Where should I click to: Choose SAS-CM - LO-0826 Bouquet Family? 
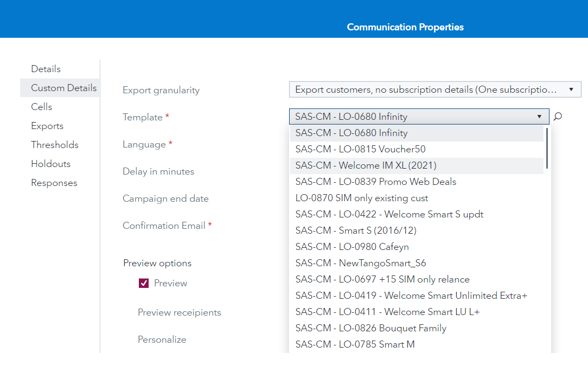click(x=370, y=328)
